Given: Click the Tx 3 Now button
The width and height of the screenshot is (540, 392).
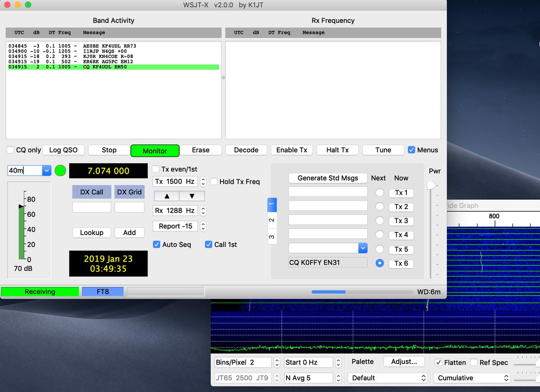Looking at the screenshot, I should point(401,221).
